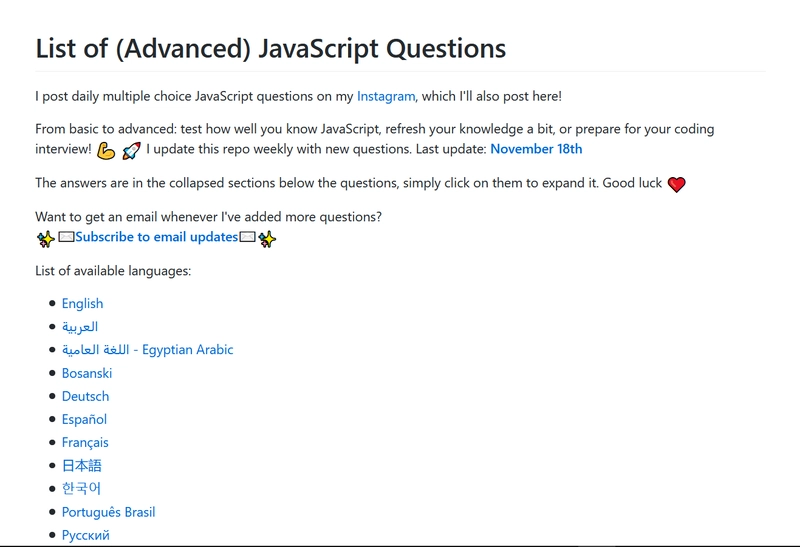Select the Русский translation link

85,535
